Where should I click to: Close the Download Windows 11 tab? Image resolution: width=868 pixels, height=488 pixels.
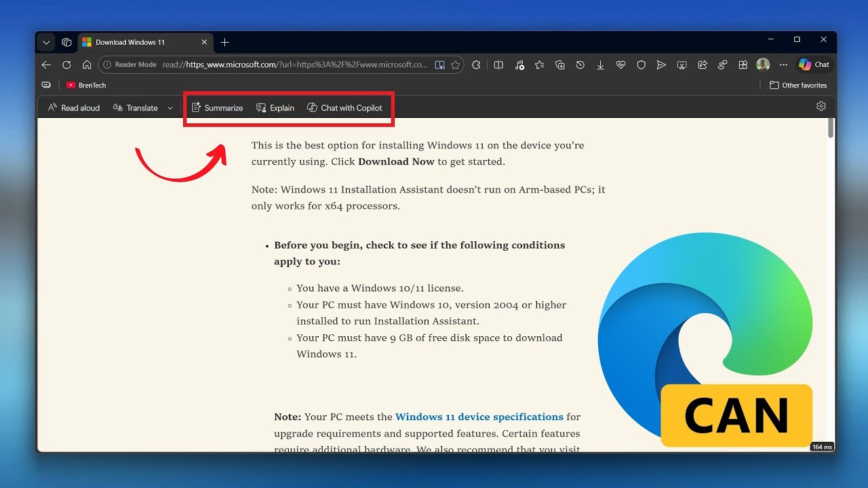[205, 42]
